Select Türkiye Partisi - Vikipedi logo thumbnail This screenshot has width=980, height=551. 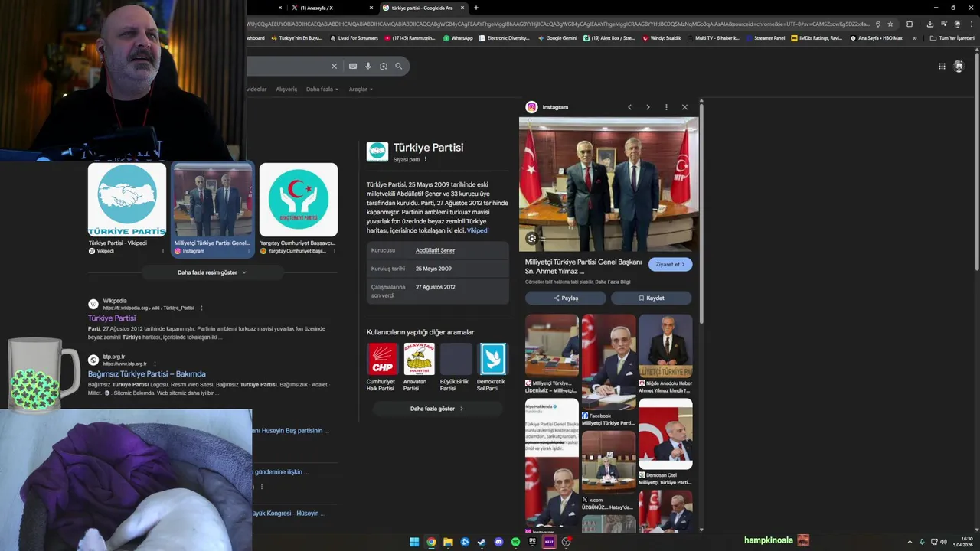pyautogui.click(x=126, y=201)
